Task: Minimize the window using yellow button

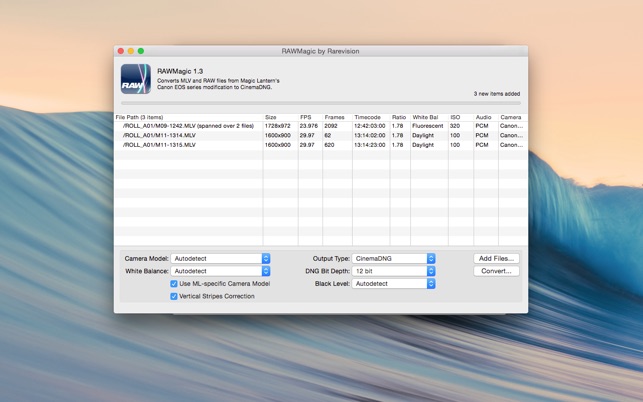Action: pos(131,51)
